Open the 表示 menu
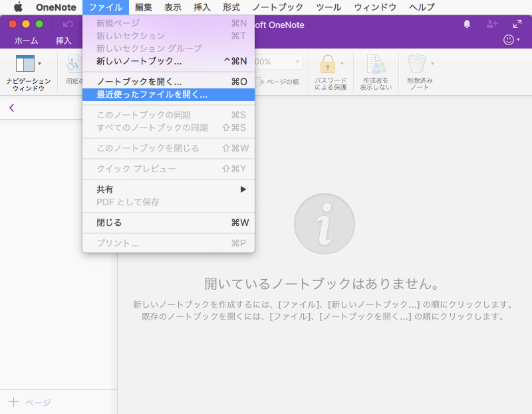The height and width of the screenshot is (414, 532). [173, 7]
